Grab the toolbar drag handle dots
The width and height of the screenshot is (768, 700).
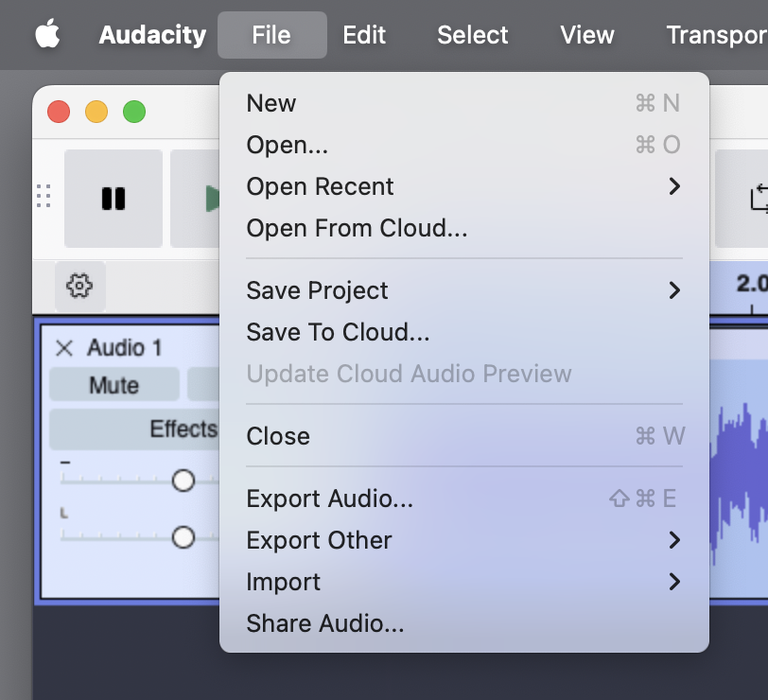[44, 197]
